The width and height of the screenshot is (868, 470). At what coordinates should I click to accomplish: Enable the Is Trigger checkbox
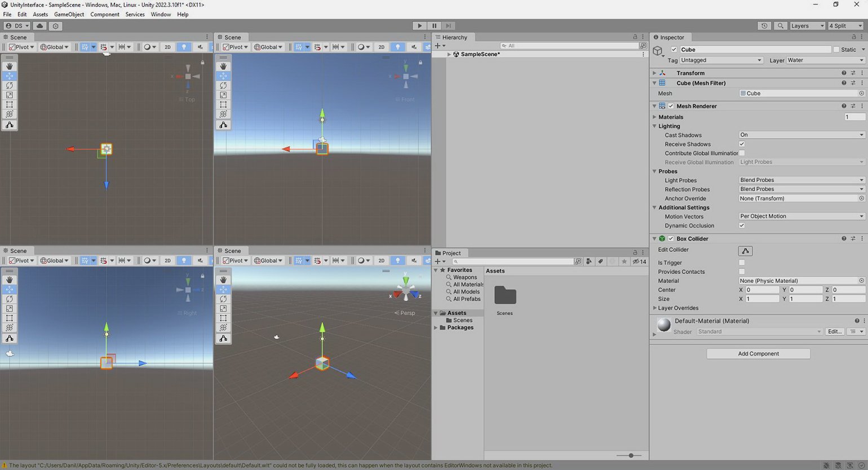(x=742, y=263)
